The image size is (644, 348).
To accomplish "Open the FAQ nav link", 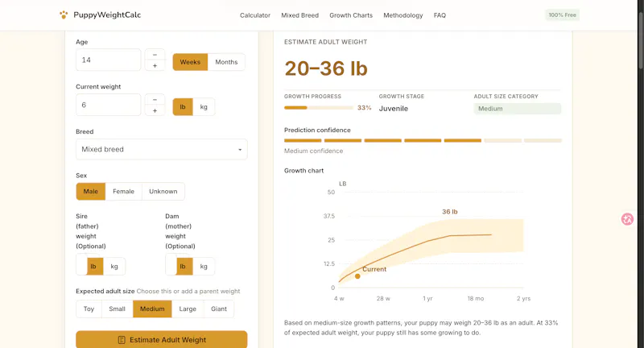I will point(440,15).
